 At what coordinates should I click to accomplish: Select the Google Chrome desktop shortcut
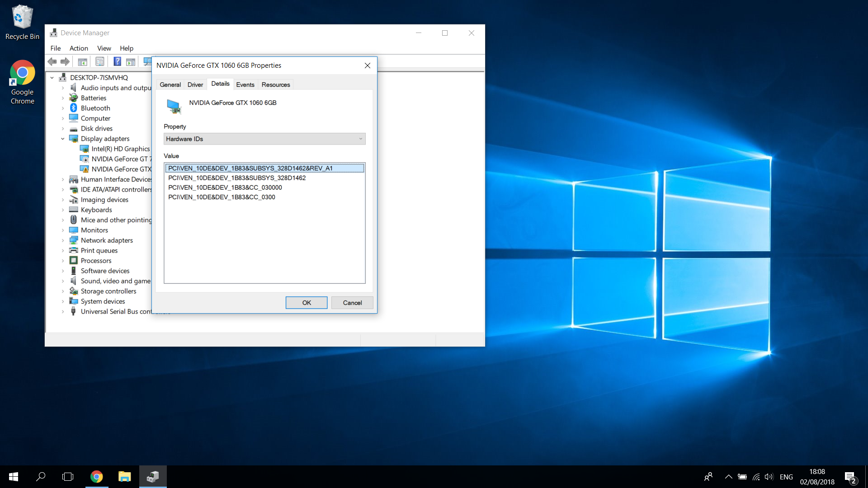[22, 82]
